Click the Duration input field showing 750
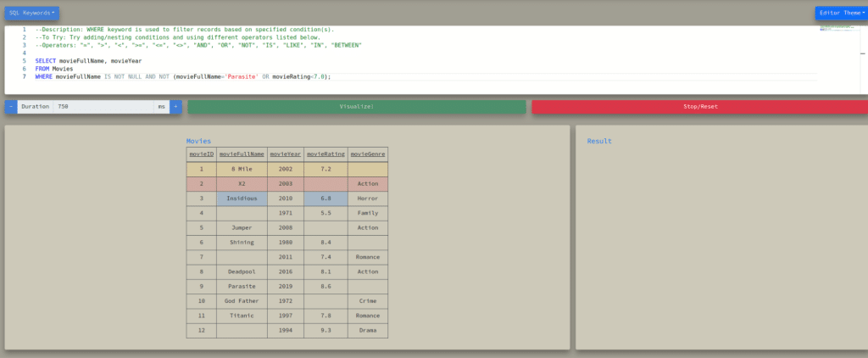The image size is (868, 358). 103,106
